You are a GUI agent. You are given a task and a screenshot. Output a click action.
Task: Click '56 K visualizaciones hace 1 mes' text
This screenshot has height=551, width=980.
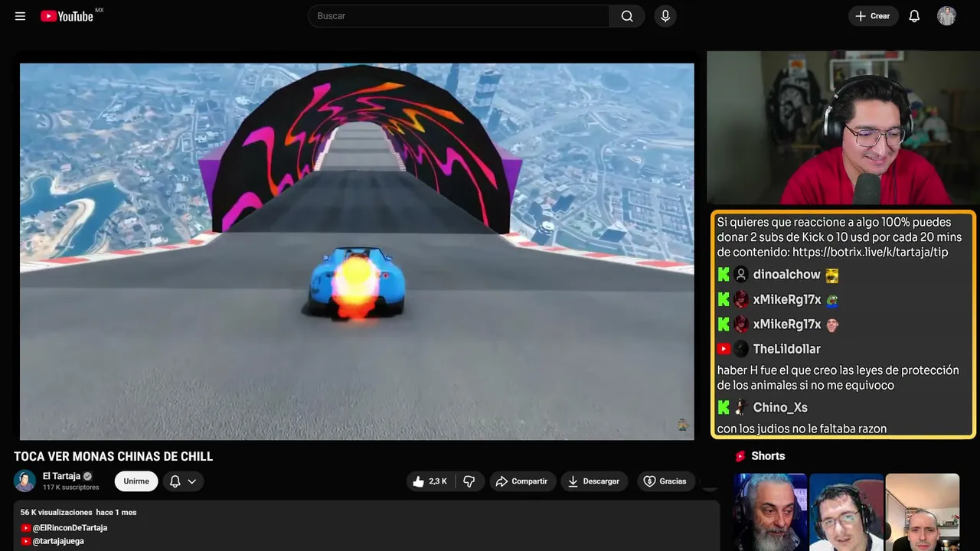pos(78,512)
